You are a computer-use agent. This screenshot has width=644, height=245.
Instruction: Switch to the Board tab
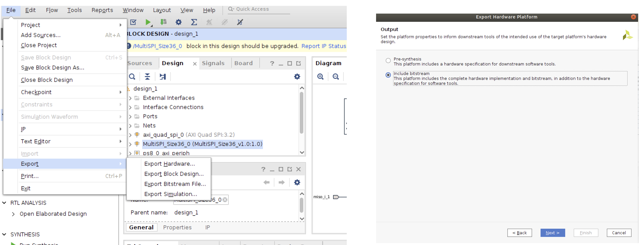(x=243, y=63)
